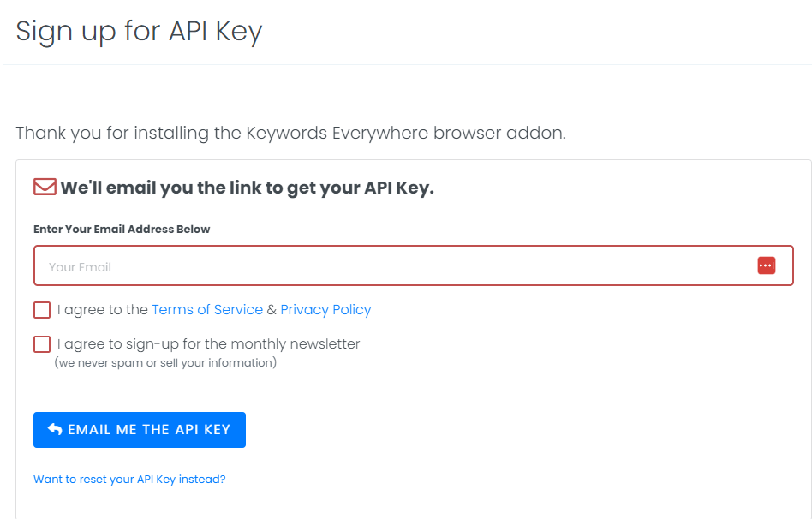Click the 'Enter Your Email Address Below' label
Screen dimensions: 812x519
tap(122, 229)
